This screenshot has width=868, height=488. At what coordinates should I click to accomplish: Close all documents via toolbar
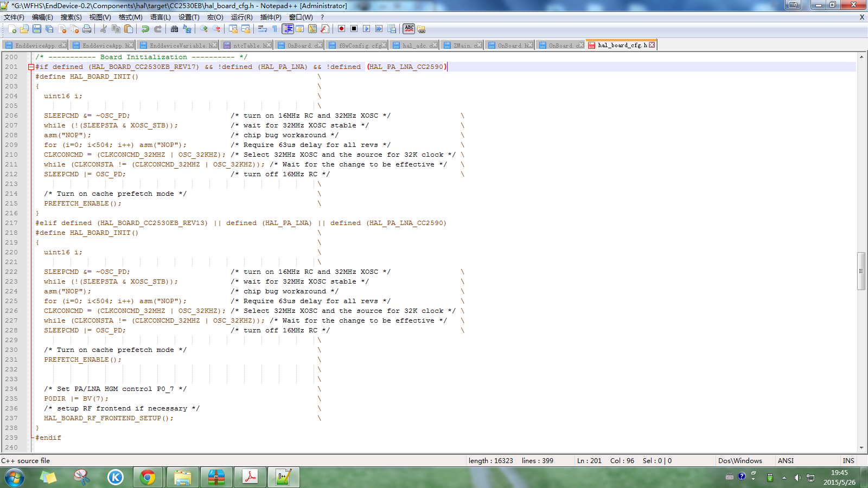[x=74, y=29]
